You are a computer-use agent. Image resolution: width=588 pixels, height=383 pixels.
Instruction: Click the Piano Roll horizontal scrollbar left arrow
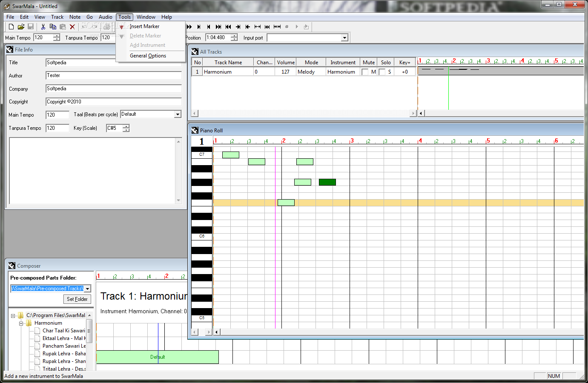coord(217,332)
